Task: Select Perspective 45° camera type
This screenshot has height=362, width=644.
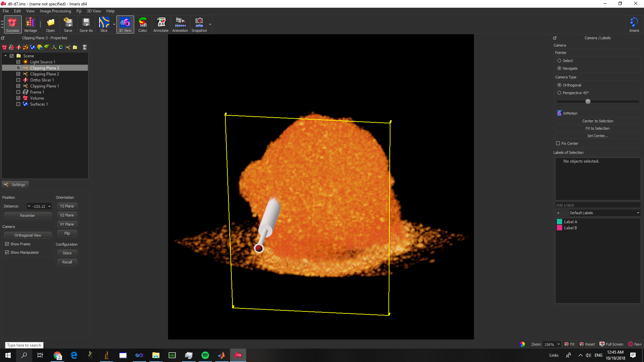Action: coord(559,93)
